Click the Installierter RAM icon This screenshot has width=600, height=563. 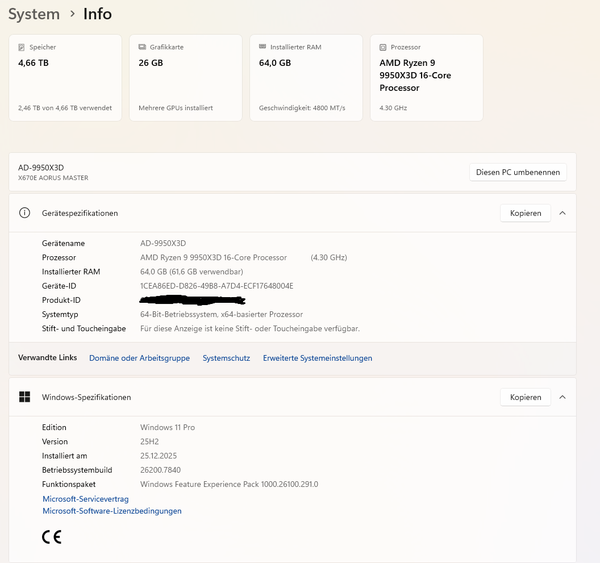(262, 47)
